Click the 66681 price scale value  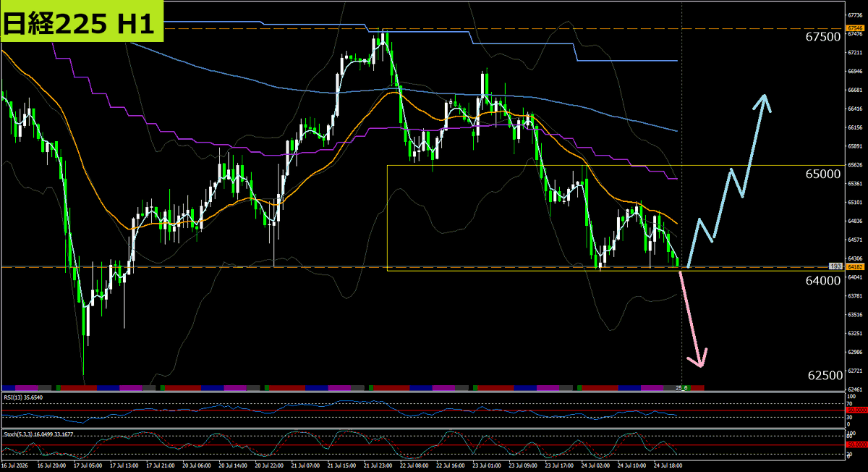pyautogui.click(x=855, y=90)
